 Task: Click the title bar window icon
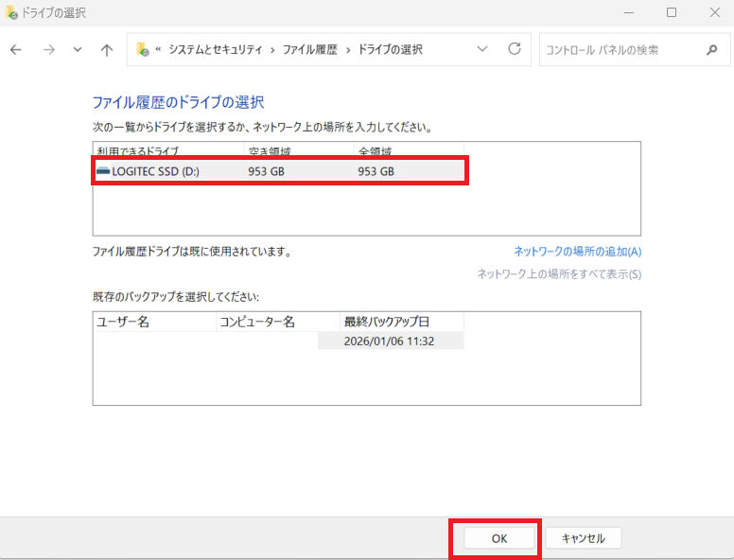(10, 12)
